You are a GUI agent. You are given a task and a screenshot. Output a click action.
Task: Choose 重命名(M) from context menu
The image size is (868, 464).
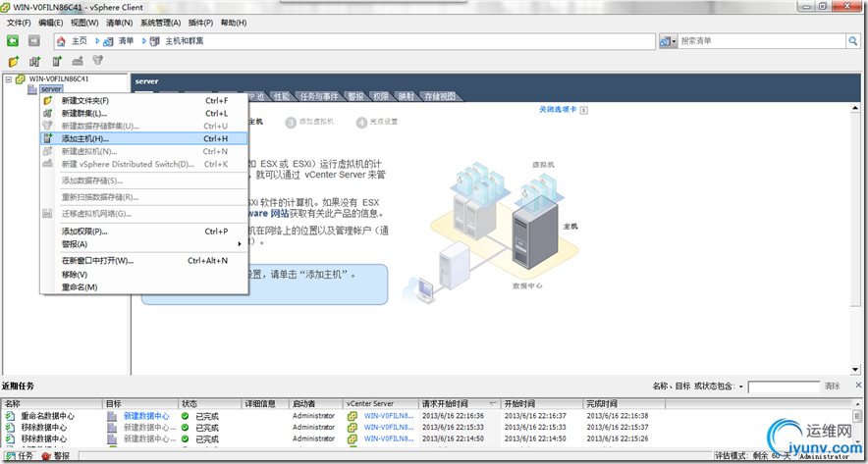144,287
